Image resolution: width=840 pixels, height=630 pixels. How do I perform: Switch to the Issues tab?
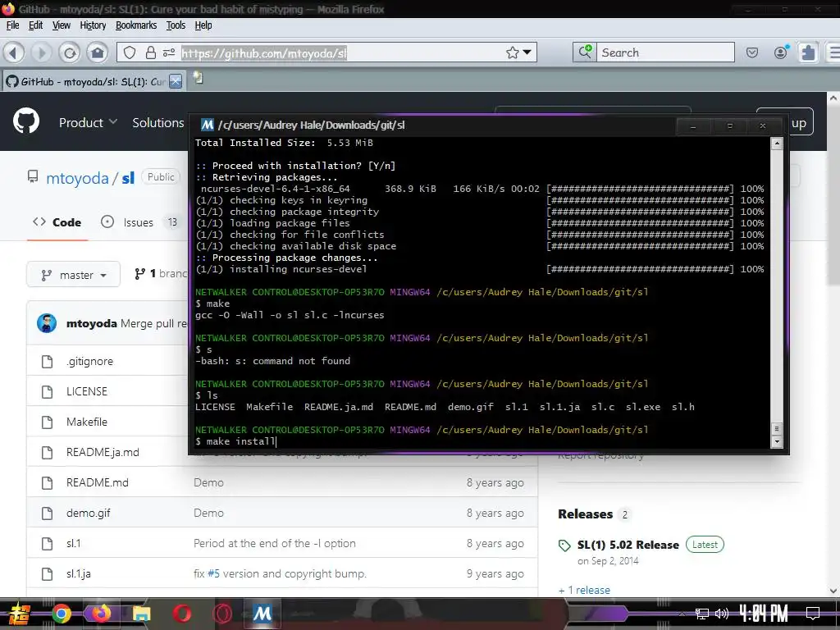[x=139, y=222]
